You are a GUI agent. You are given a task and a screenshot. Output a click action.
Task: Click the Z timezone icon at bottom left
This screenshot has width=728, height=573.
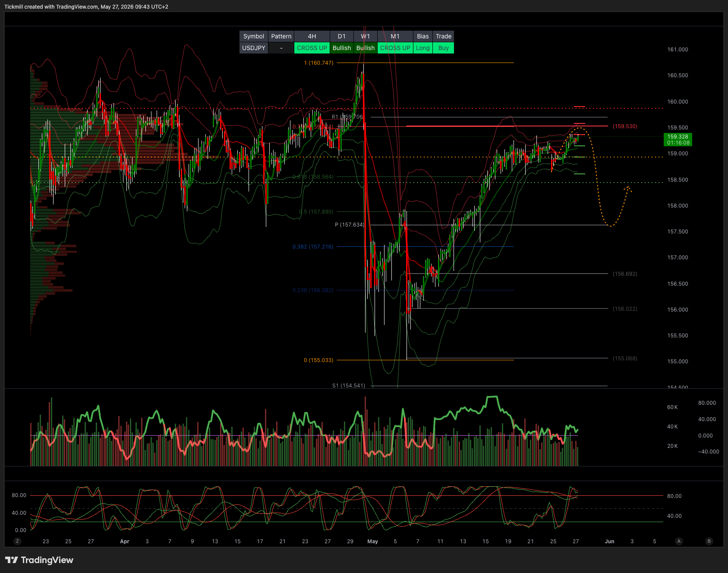pos(17,541)
